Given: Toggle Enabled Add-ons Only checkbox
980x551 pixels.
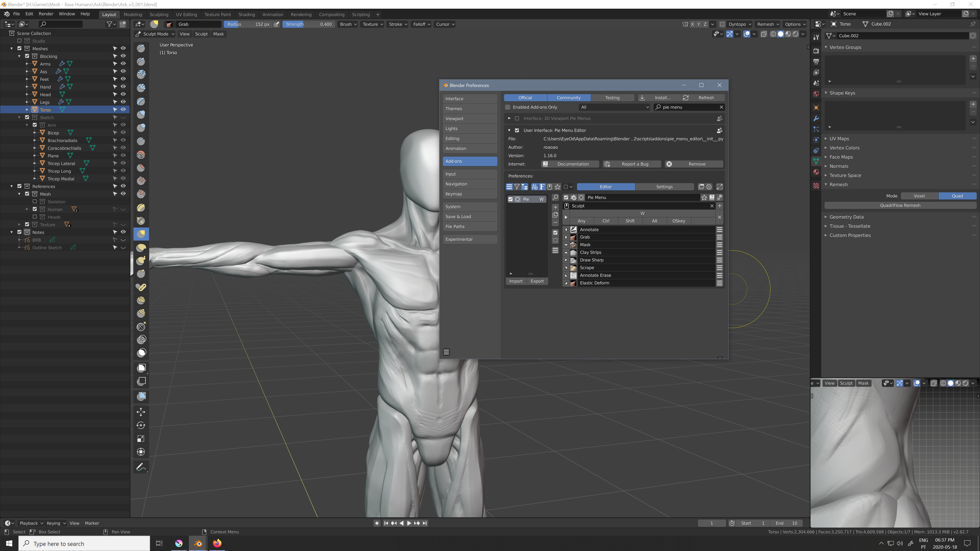Looking at the screenshot, I should click(x=508, y=107).
